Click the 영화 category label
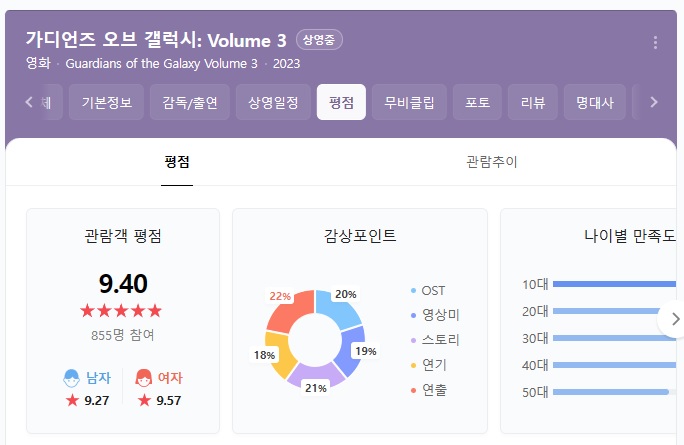684x445 pixels. point(38,63)
